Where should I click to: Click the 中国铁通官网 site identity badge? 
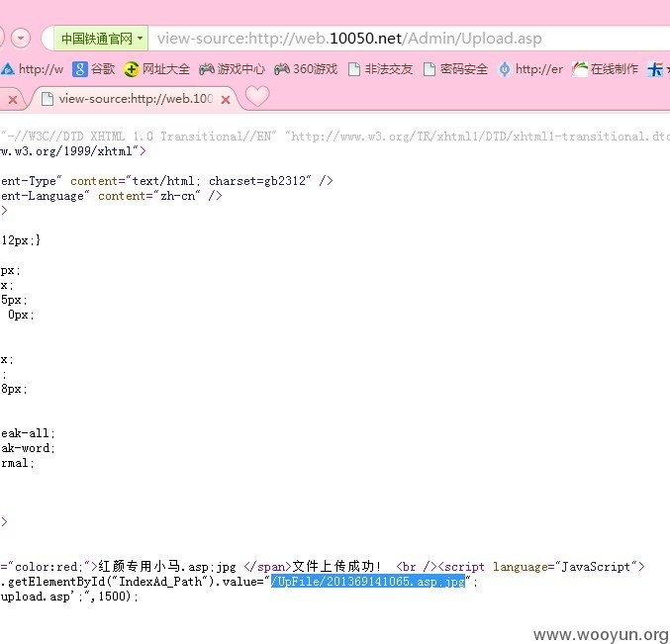coord(101,39)
